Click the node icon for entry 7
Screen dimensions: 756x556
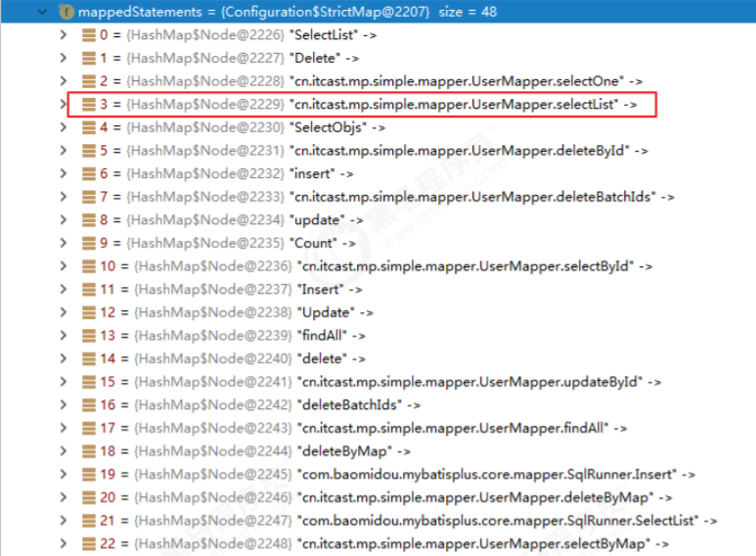click(x=89, y=197)
